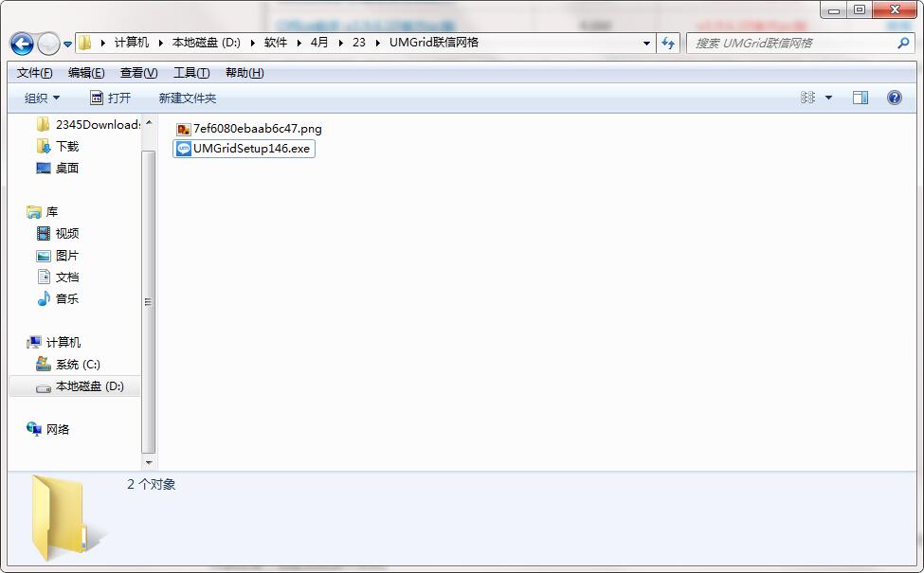Click the search UMGrid联信网格 input field

(x=791, y=43)
